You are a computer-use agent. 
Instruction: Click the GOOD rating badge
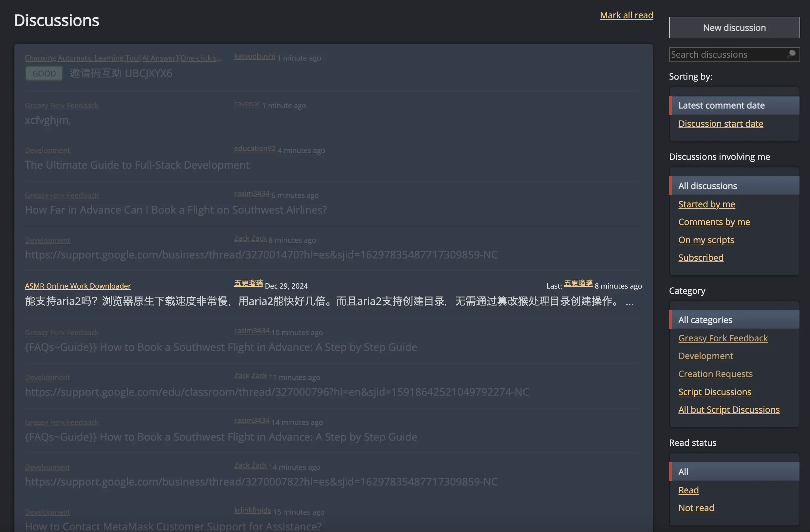click(x=44, y=73)
